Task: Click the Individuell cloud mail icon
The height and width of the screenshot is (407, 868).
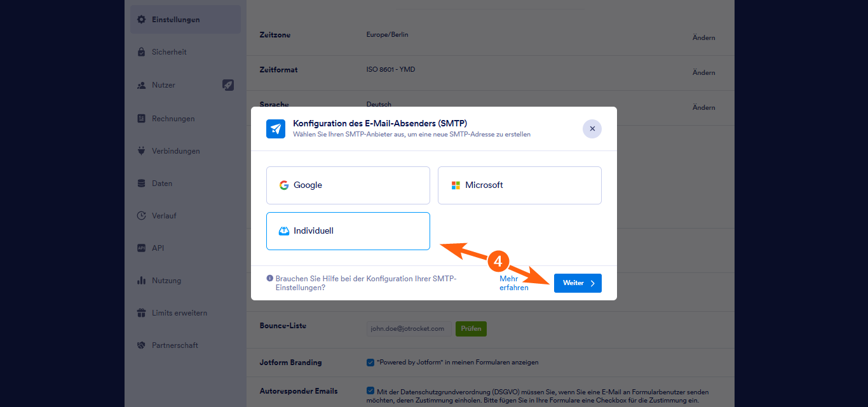Action: (x=284, y=231)
